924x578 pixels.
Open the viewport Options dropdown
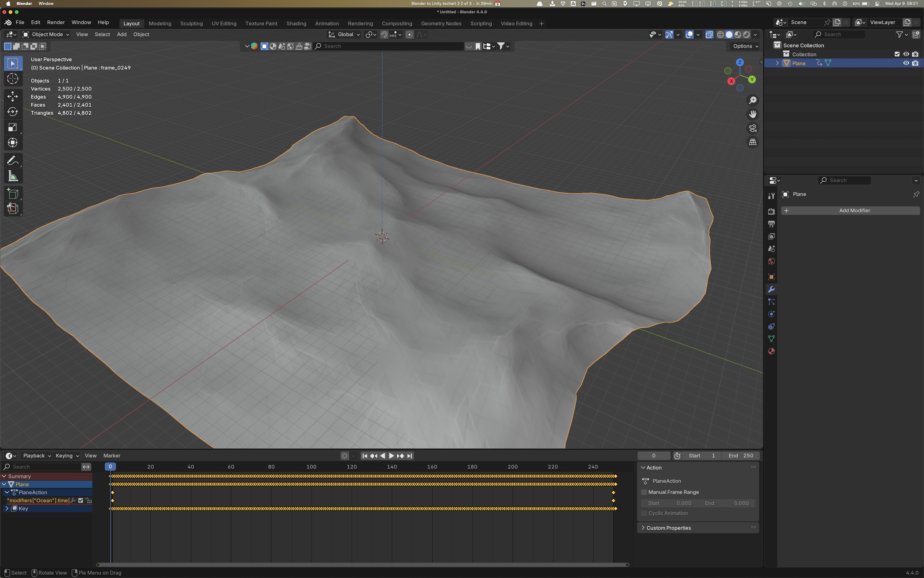746,46
